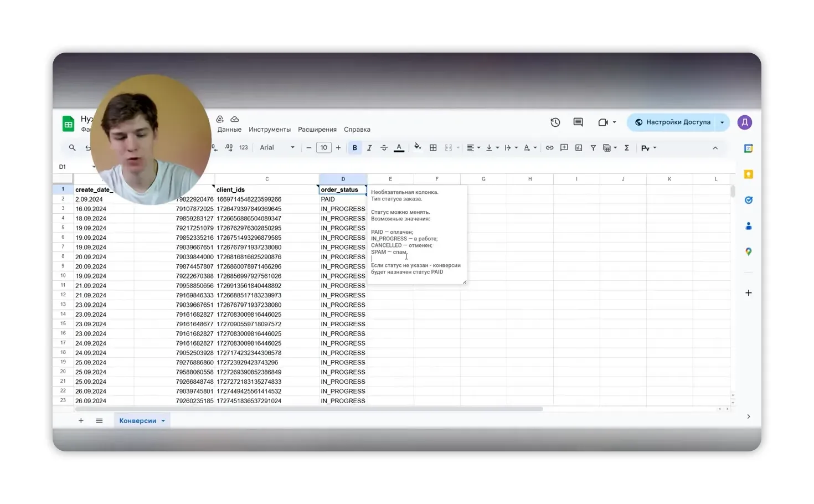Image resolution: width=814 pixels, height=504 pixels.
Task: Open the Arial font dropdown
Action: pos(277,148)
